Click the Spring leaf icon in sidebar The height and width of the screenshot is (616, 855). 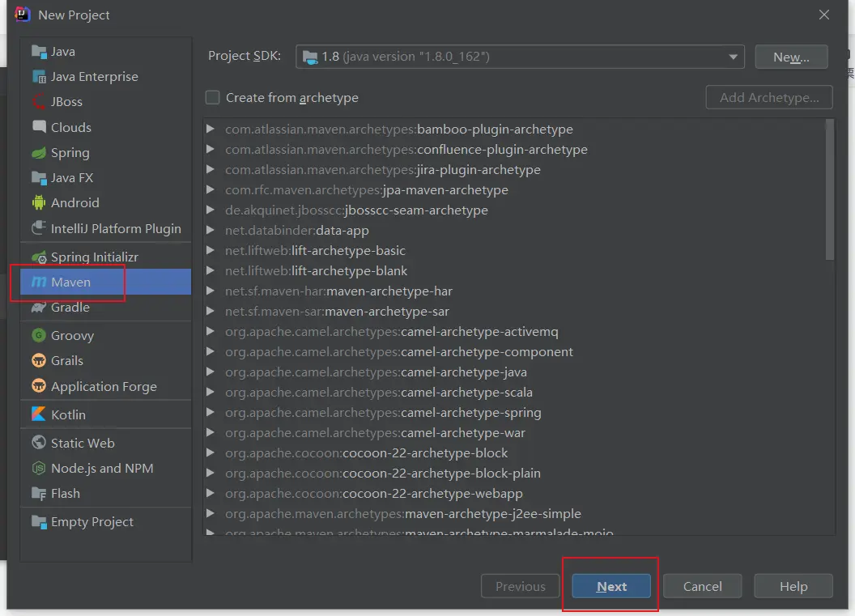pyautogui.click(x=39, y=153)
